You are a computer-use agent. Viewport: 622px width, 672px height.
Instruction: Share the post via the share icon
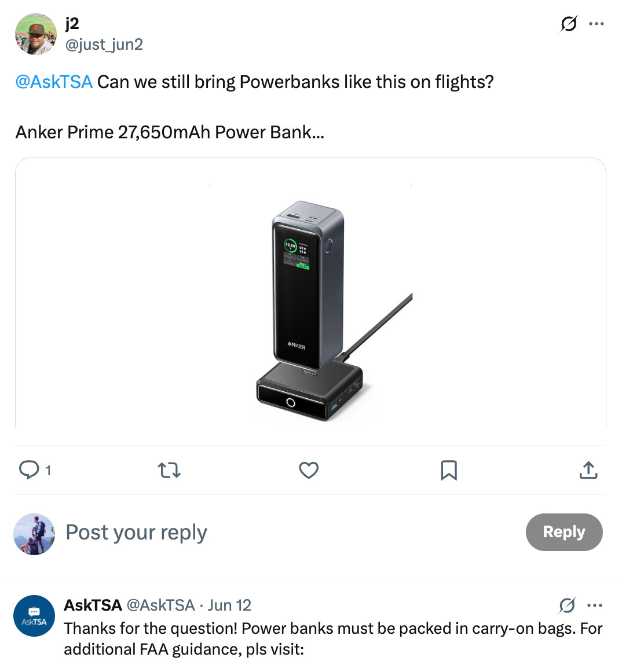[x=588, y=471]
